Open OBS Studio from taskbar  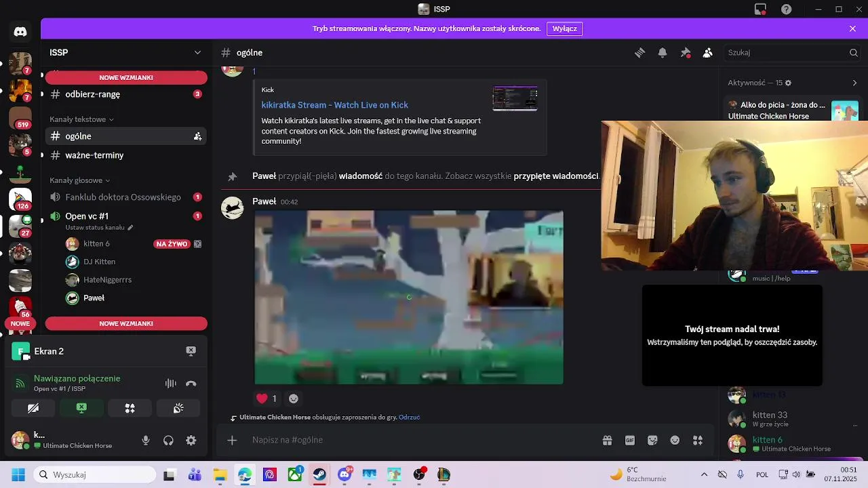[419, 474]
